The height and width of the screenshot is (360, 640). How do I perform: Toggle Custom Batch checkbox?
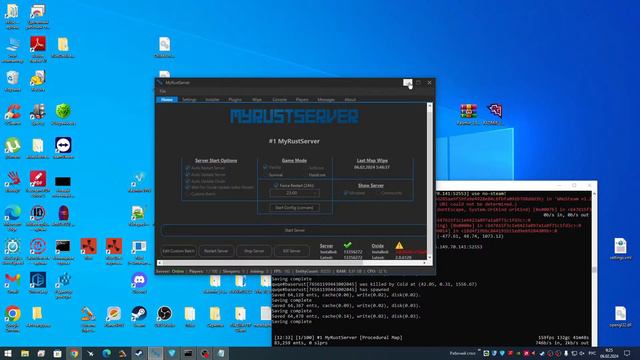coord(188,194)
